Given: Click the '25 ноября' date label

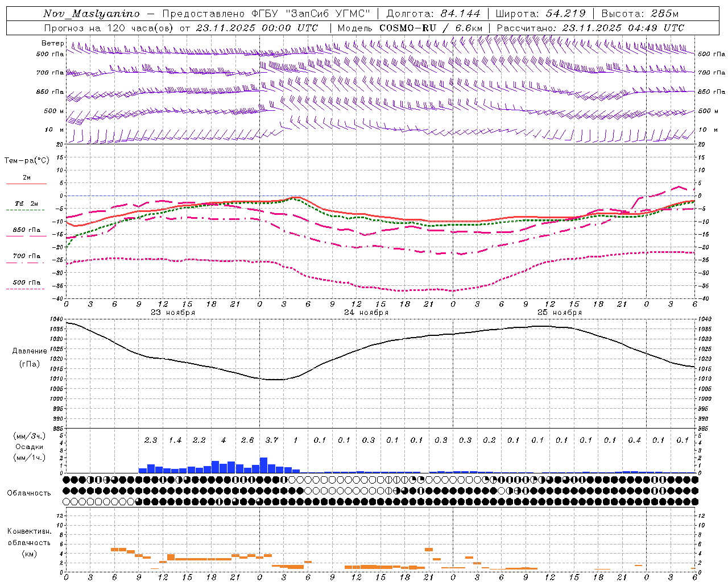Looking at the screenshot, I should [x=560, y=312].
